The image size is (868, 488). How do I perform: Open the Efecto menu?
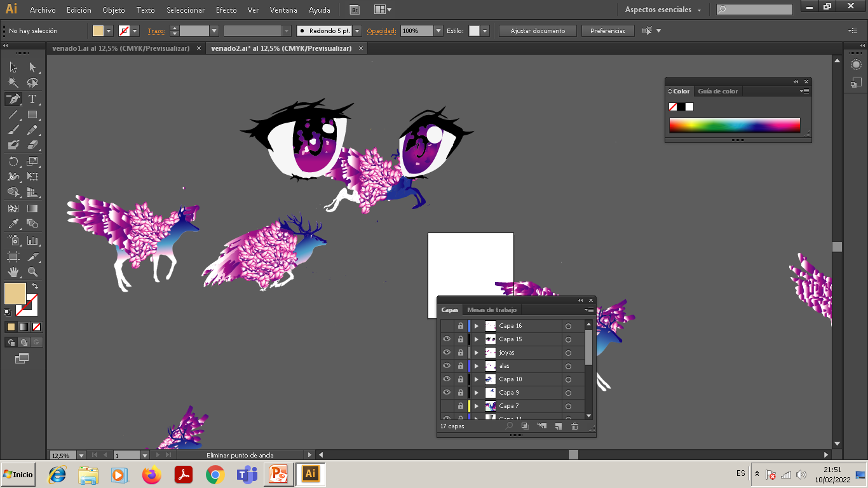226,10
